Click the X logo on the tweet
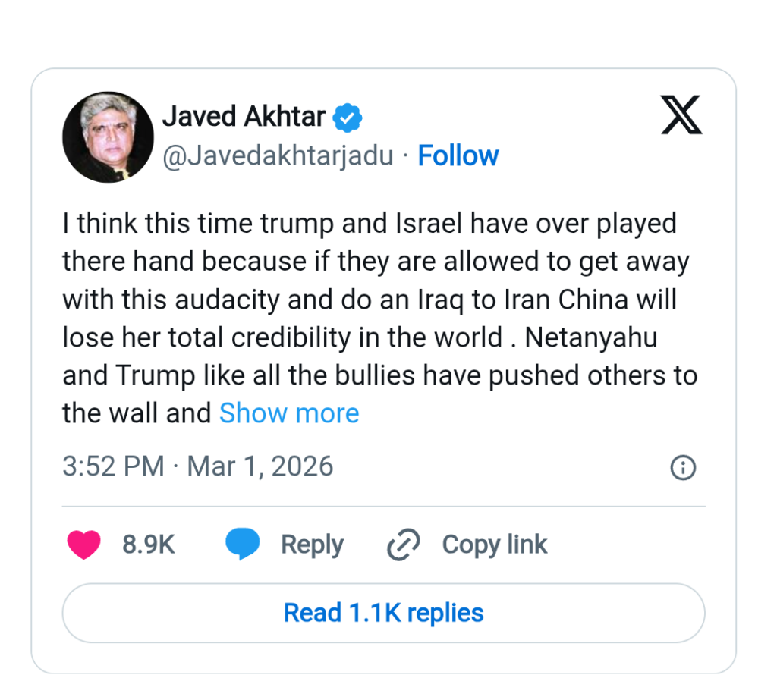The image size is (777, 700). [x=681, y=115]
